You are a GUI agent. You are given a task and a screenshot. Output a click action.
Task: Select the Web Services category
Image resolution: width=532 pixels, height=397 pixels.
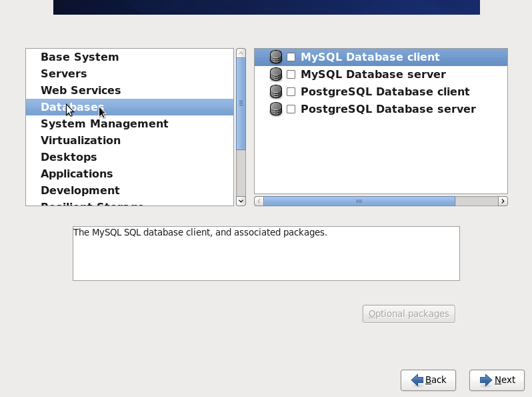[x=81, y=90]
